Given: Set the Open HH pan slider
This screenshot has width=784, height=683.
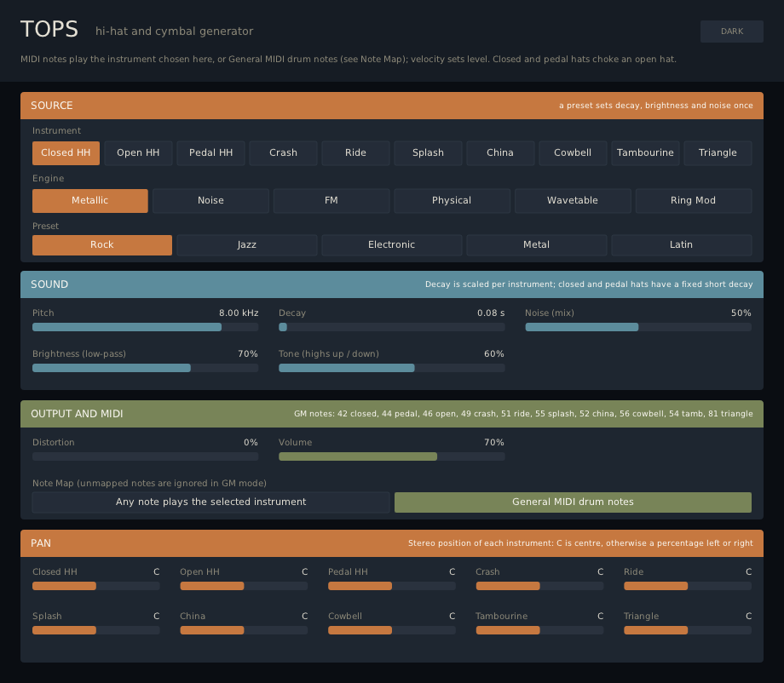Looking at the screenshot, I should [x=244, y=586].
